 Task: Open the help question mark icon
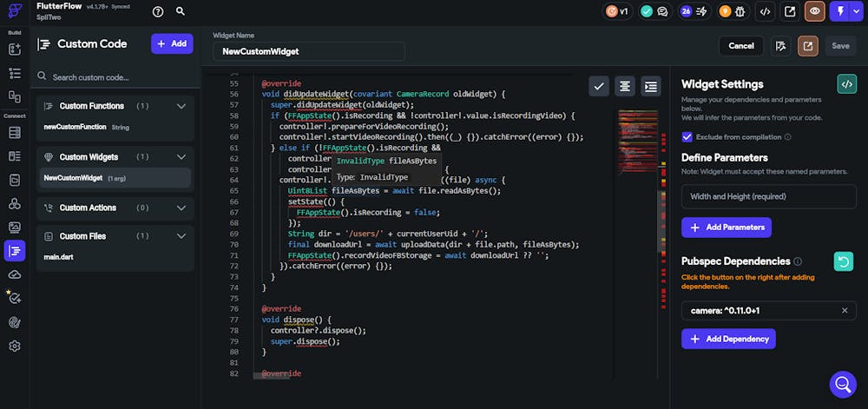point(157,11)
